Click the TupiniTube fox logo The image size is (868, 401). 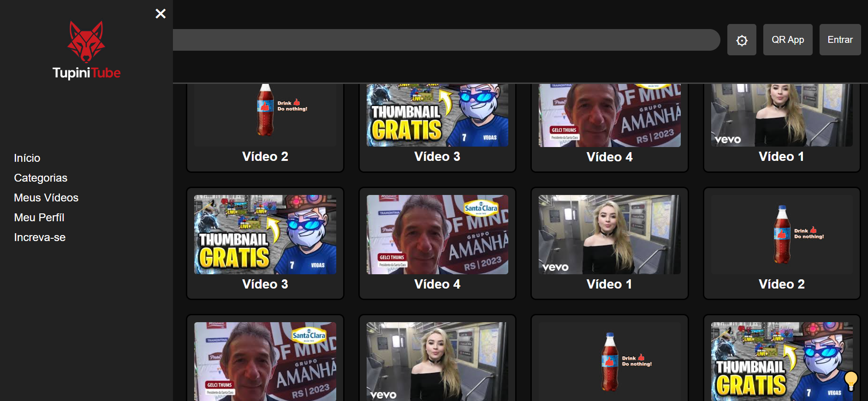[86, 42]
